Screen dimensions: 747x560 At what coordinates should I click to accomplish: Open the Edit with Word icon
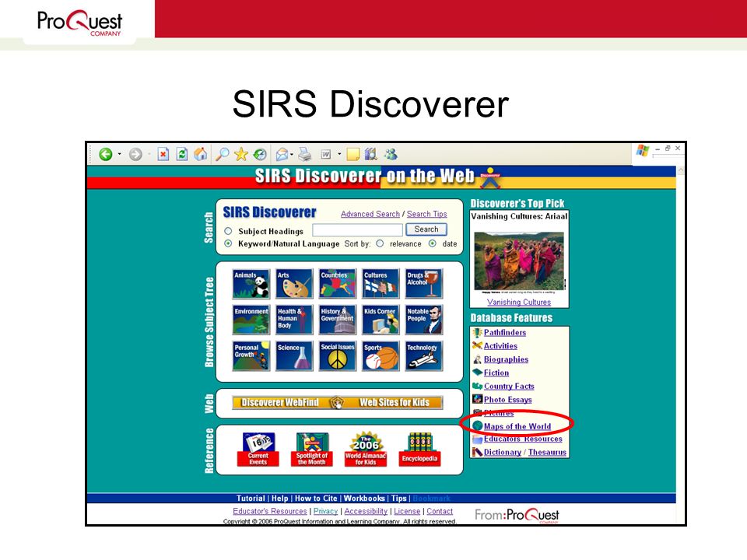(326, 154)
